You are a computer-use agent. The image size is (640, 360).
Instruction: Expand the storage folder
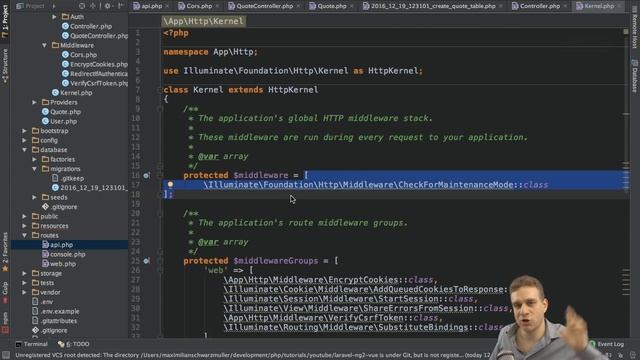click(25, 273)
